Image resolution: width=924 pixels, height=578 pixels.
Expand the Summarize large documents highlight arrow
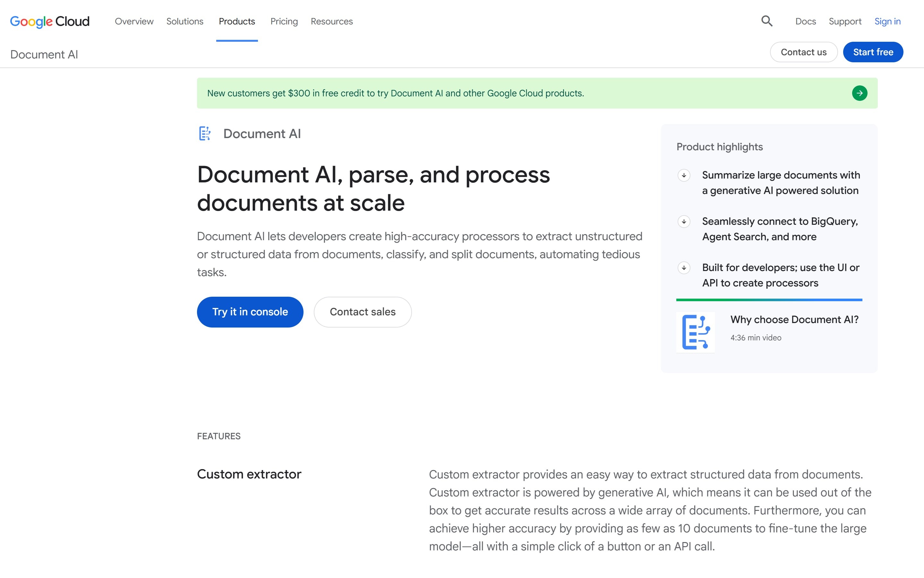684,175
